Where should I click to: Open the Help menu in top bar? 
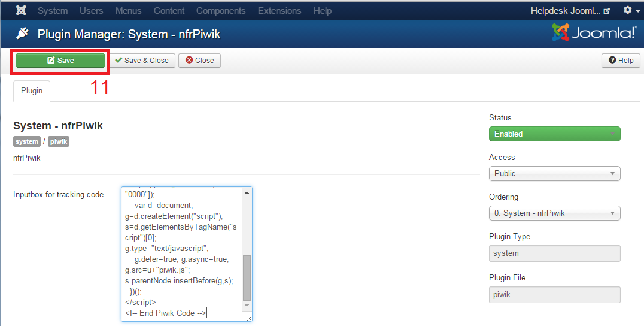click(323, 11)
